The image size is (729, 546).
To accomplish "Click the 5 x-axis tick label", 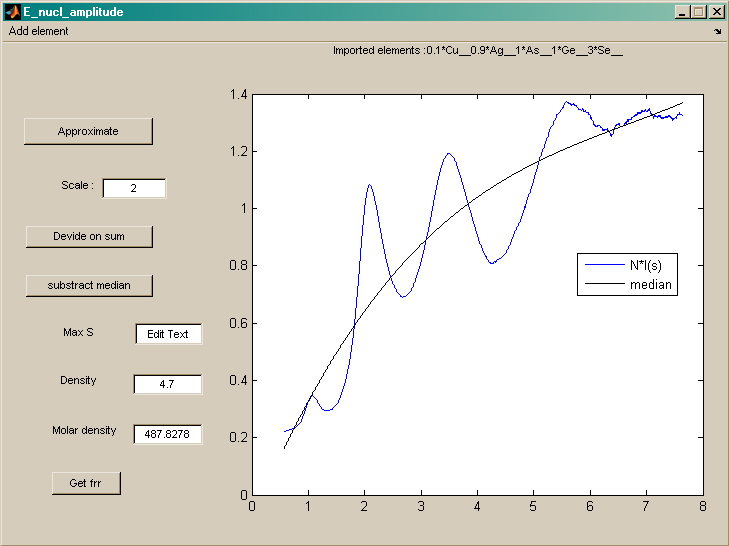I will tap(533, 506).
